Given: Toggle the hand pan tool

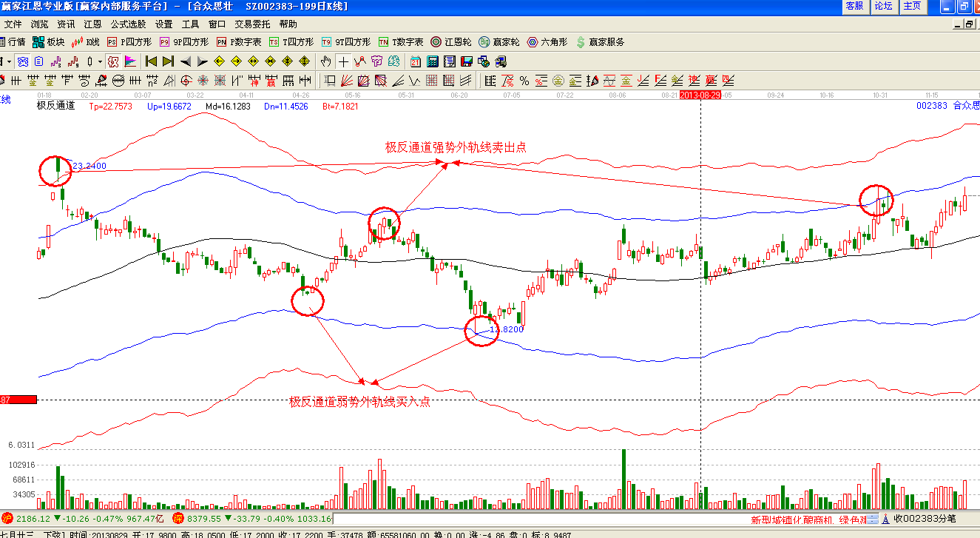Looking at the screenshot, I should [x=326, y=61].
